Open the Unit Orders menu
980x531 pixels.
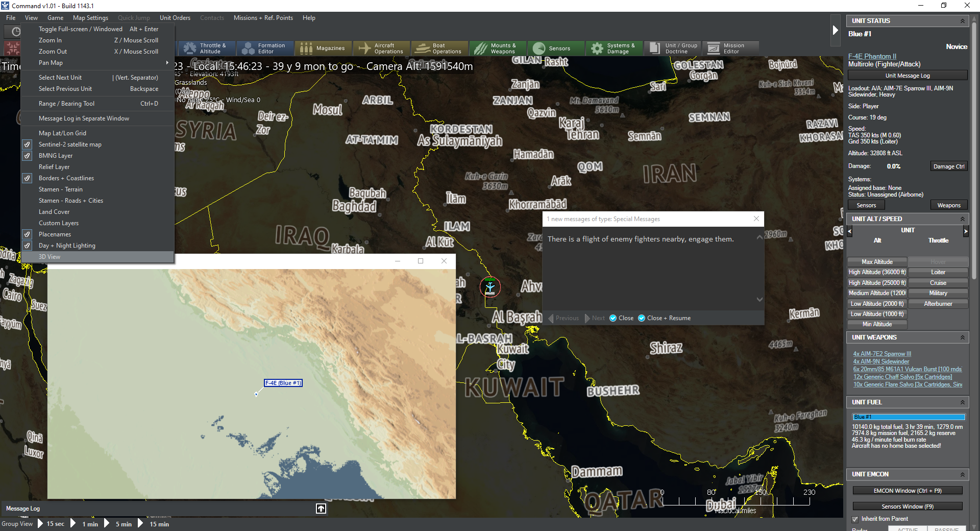[x=175, y=18]
